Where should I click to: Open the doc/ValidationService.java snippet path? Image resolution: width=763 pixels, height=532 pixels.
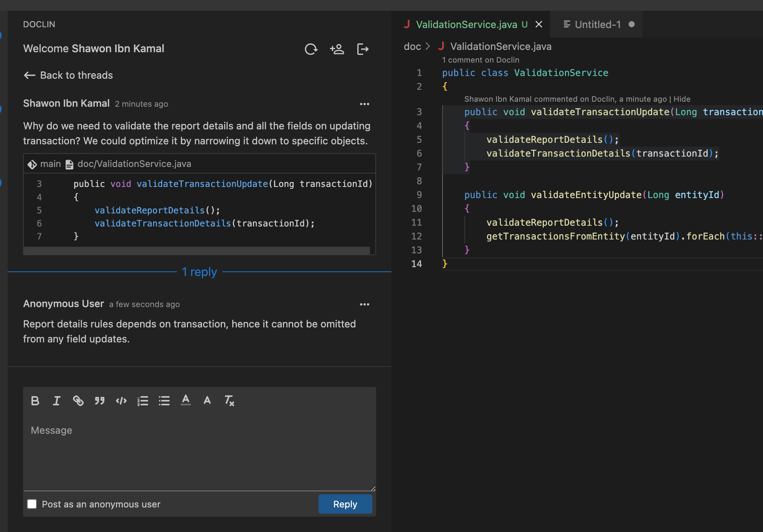point(134,164)
